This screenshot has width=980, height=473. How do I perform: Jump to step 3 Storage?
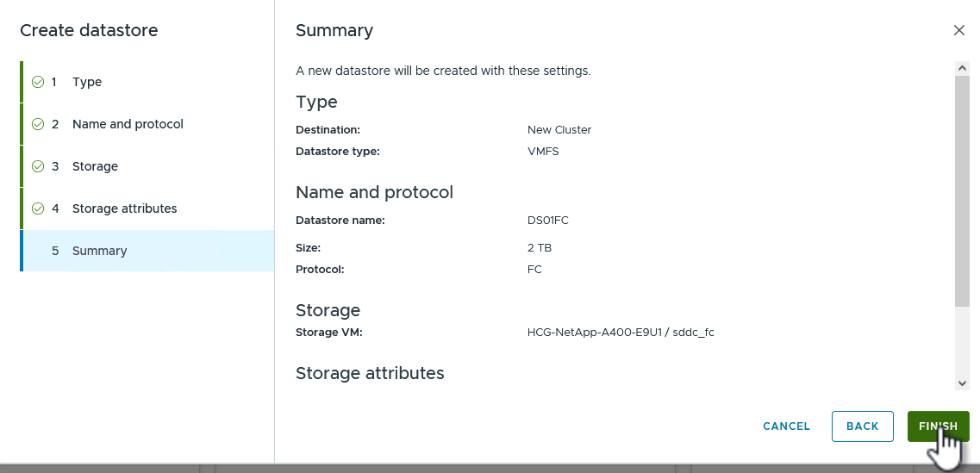coord(95,166)
